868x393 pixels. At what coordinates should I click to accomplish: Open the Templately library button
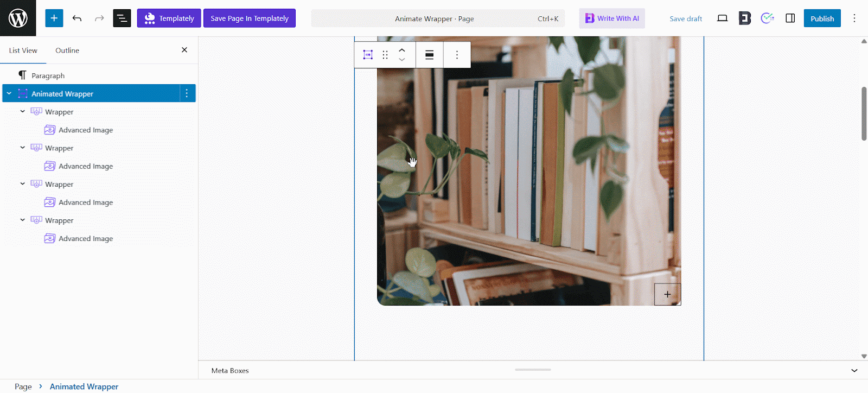click(x=169, y=18)
